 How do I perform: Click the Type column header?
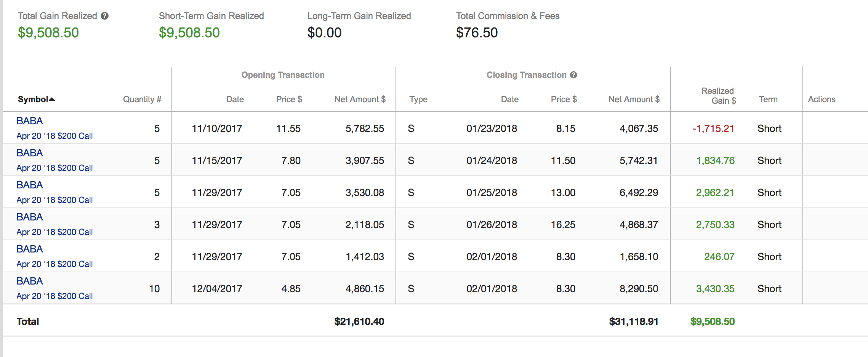(418, 100)
